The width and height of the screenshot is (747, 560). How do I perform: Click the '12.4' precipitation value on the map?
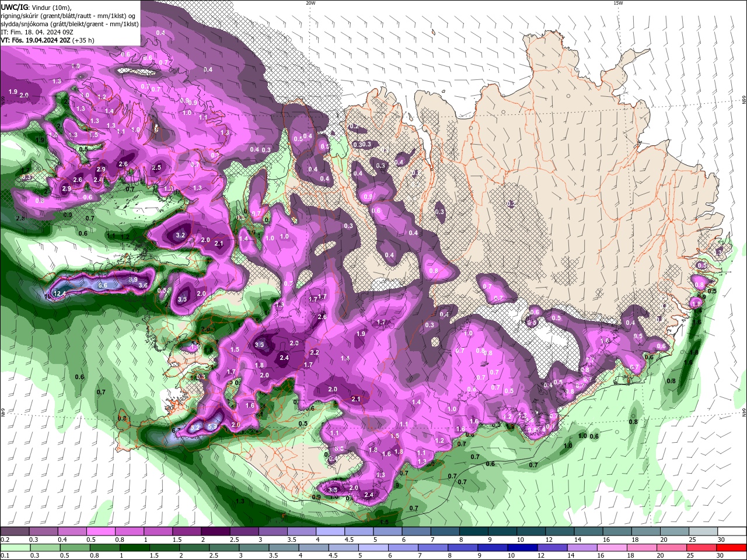pos(59,293)
